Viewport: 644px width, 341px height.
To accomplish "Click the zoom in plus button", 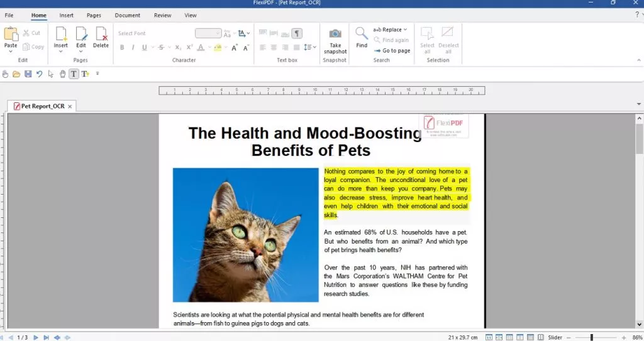I will (624, 337).
